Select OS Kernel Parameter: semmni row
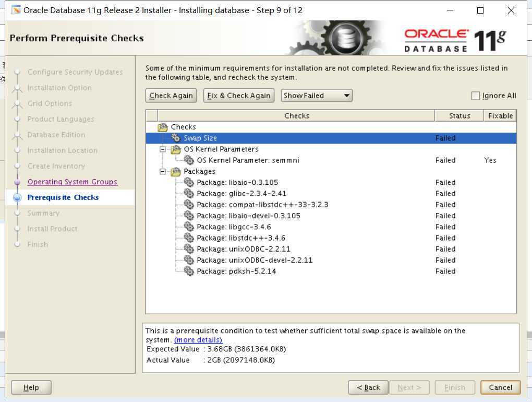Image resolution: width=532 pixels, height=402 pixels. click(x=331, y=160)
